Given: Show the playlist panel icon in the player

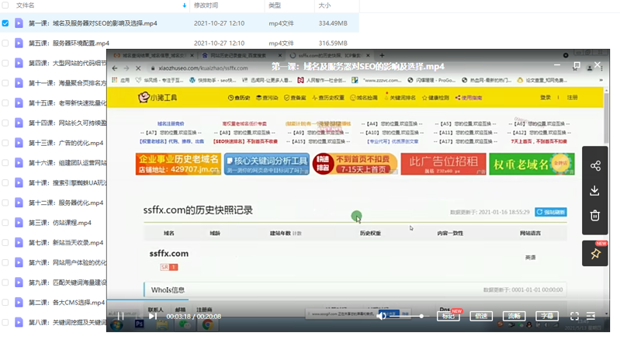Looking at the screenshot, I should (591, 316).
